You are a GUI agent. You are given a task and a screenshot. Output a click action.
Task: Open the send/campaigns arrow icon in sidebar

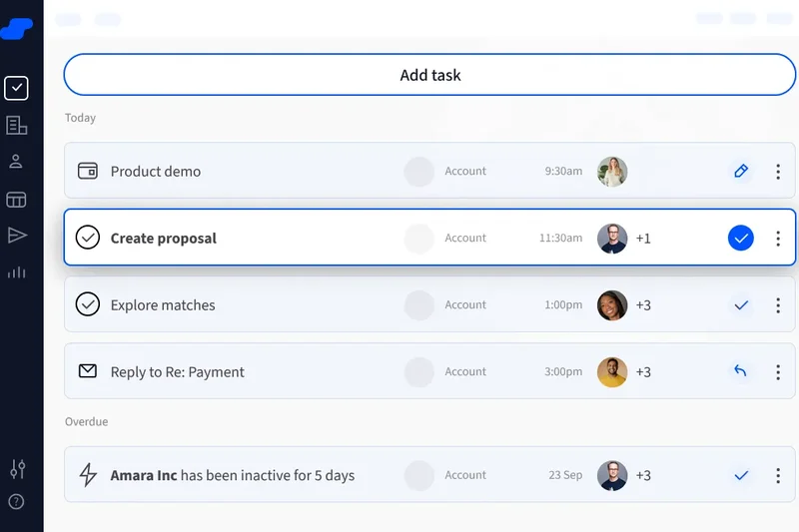16,235
